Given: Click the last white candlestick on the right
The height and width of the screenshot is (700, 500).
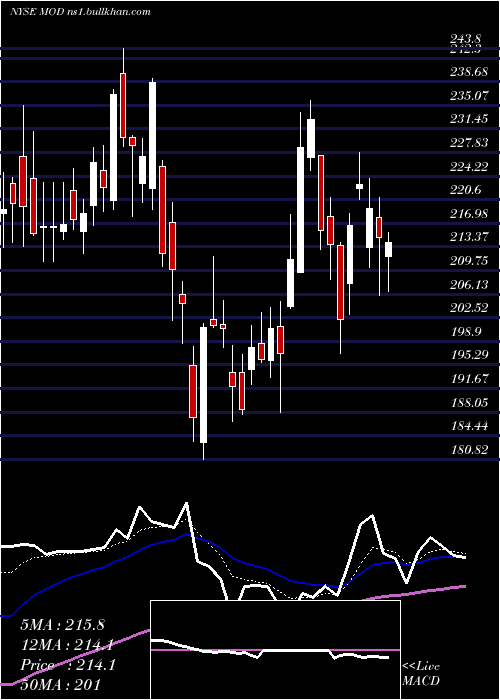Looking at the screenshot, I should [x=388, y=250].
